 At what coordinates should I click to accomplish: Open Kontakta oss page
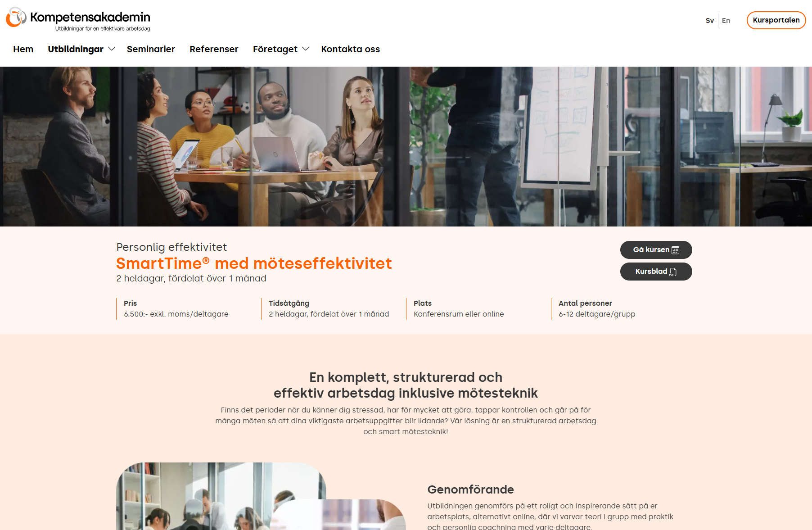(351, 49)
